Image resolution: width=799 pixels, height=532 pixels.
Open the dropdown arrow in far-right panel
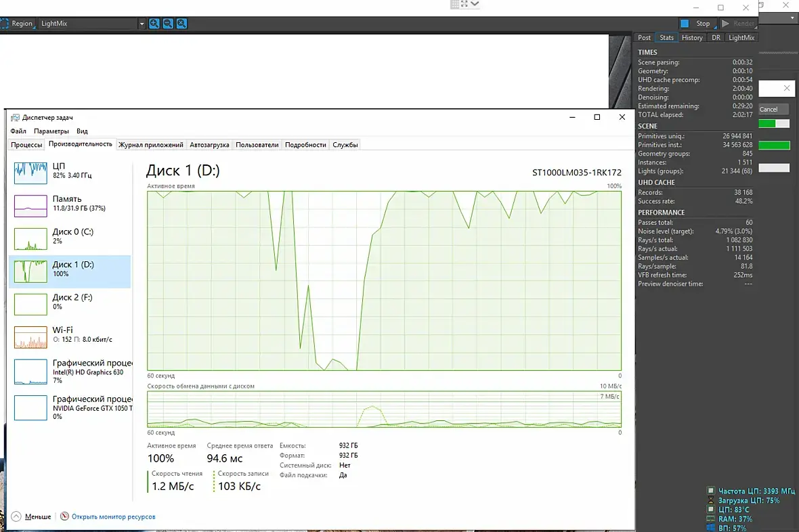tap(792, 18)
